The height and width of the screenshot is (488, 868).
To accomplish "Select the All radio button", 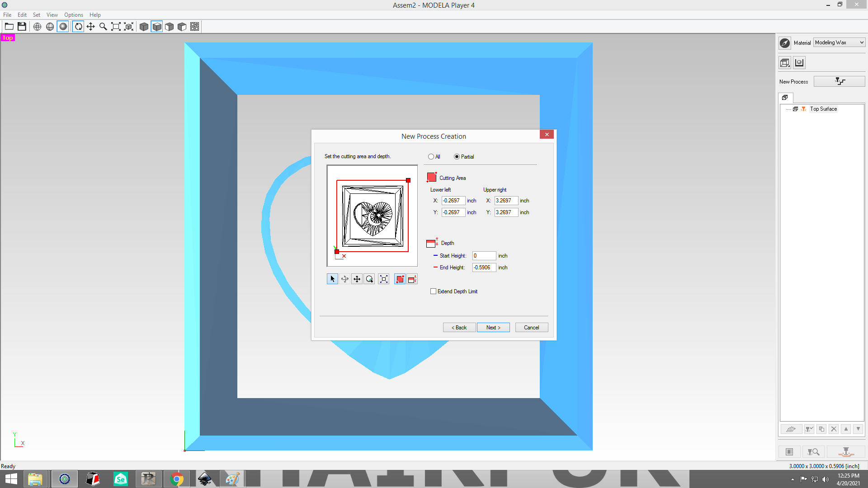I will (430, 156).
